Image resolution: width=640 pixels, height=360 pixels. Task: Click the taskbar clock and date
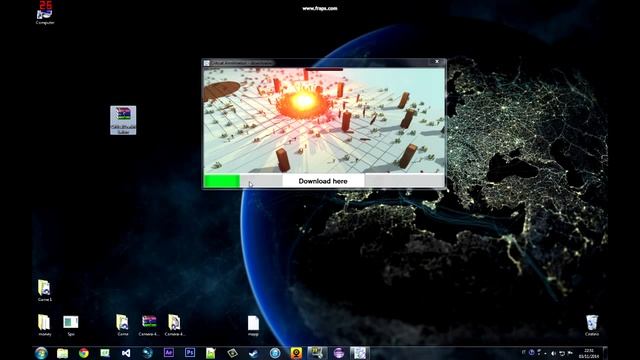(589, 353)
